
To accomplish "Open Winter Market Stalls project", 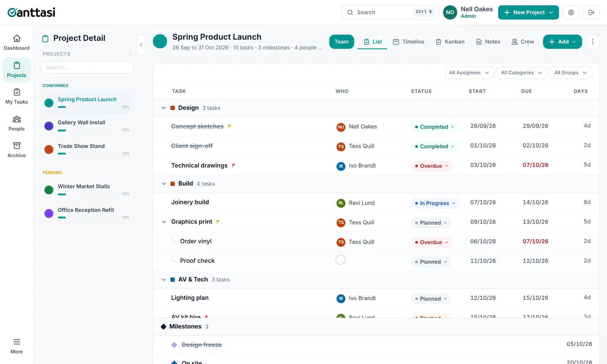I will pos(87,190).
